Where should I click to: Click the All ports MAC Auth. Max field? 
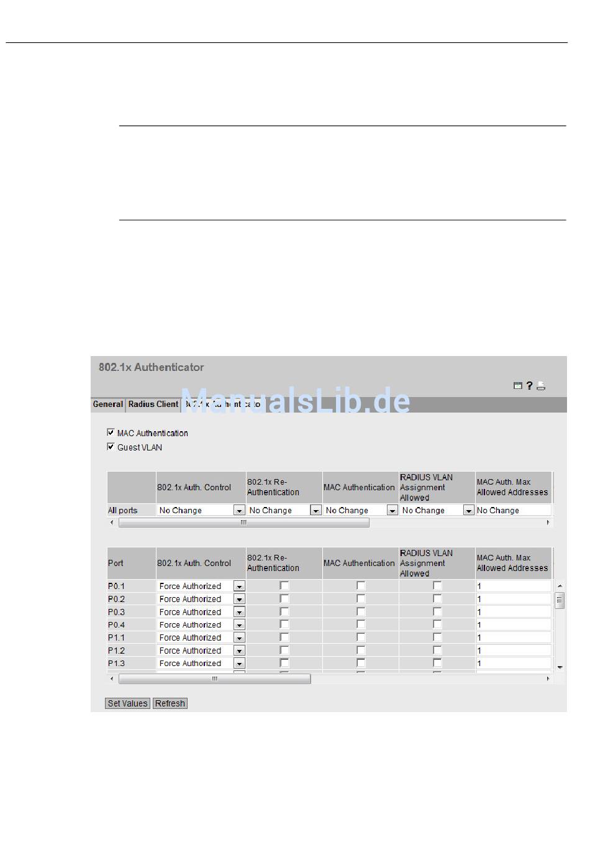[x=514, y=510]
